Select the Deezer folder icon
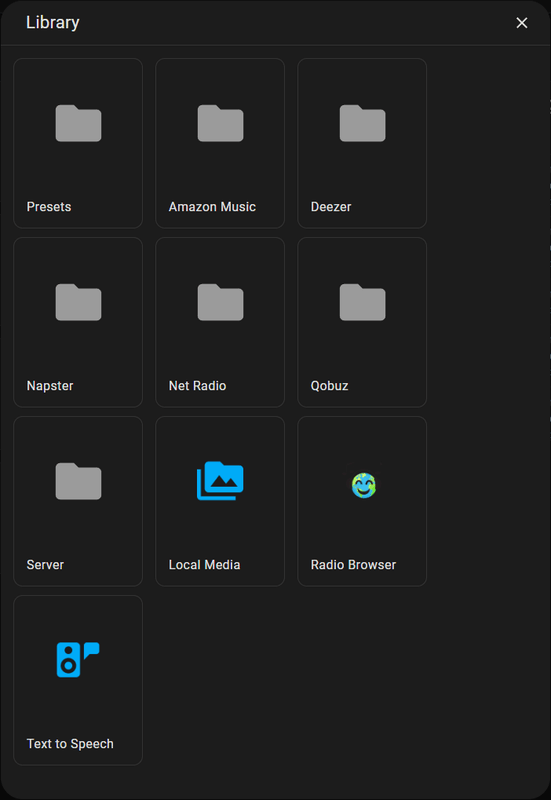This screenshot has height=800, width=551. tap(363, 123)
